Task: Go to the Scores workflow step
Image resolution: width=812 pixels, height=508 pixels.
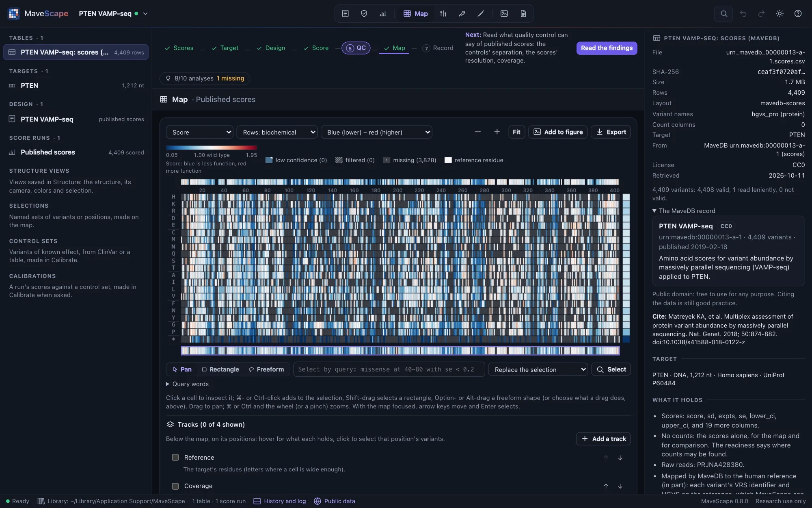Action: click(x=179, y=48)
